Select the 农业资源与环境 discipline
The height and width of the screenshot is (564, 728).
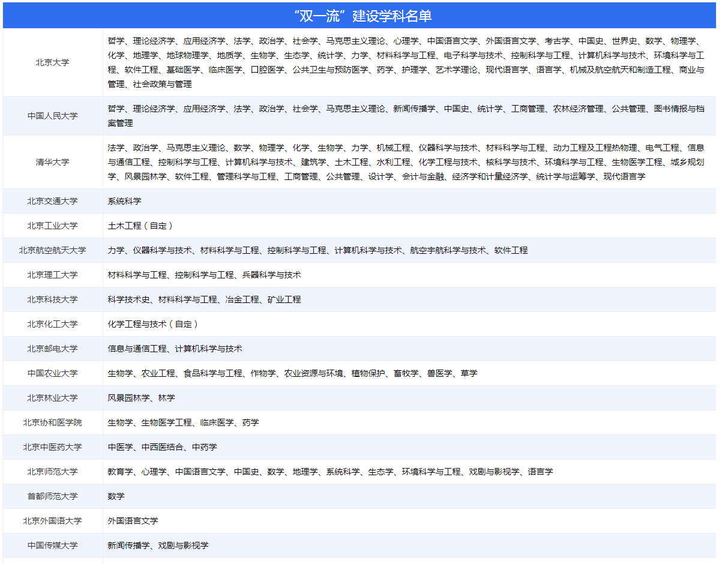tap(314, 373)
